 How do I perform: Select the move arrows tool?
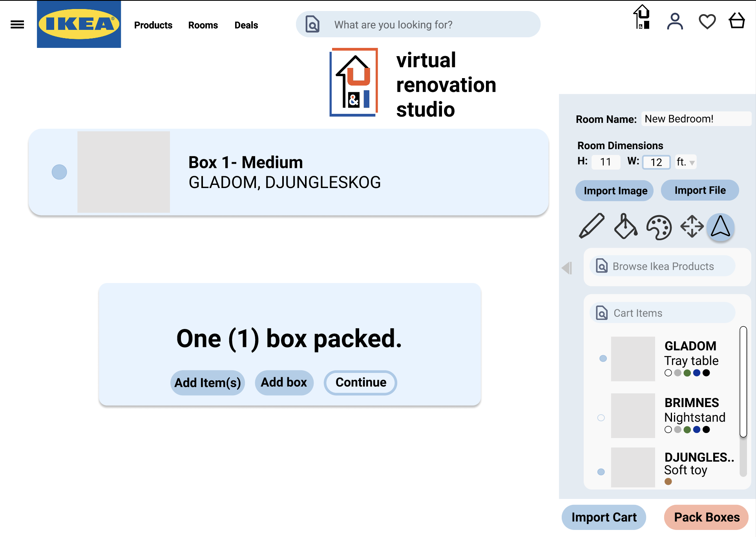692,226
